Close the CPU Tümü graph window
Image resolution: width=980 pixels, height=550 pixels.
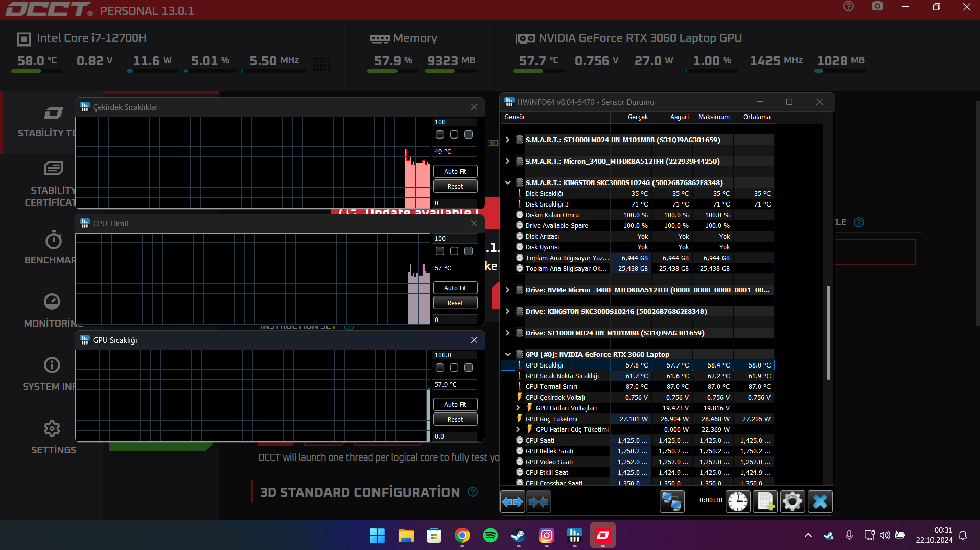click(474, 223)
